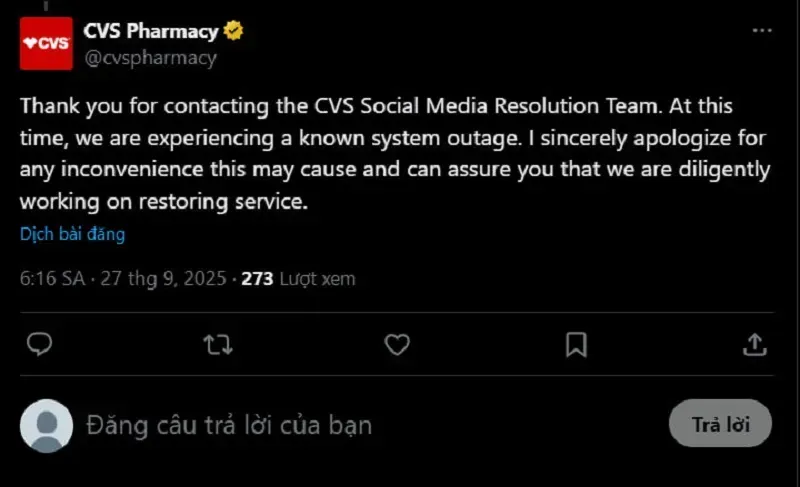Image resolution: width=800 pixels, height=487 pixels.
Task: Translate post via "Dịch bài đăng"
Action: tap(72, 235)
